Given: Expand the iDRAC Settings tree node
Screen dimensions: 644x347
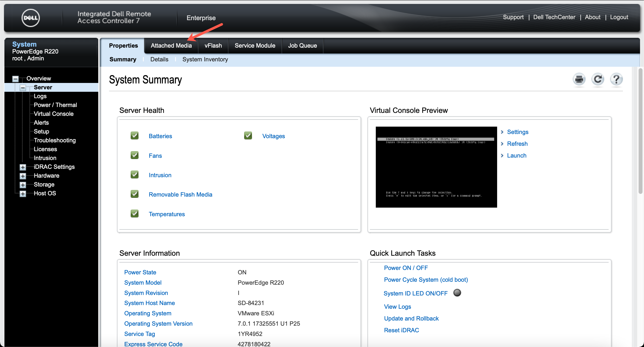Looking at the screenshot, I should click(x=23, y=167).
